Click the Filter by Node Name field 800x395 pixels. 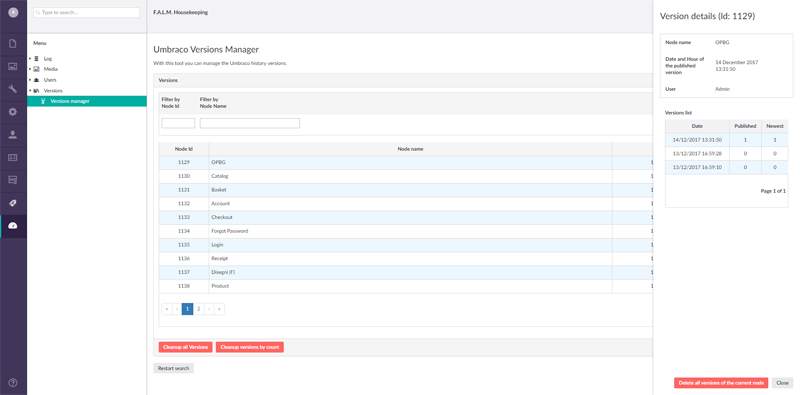coord(250,123)
